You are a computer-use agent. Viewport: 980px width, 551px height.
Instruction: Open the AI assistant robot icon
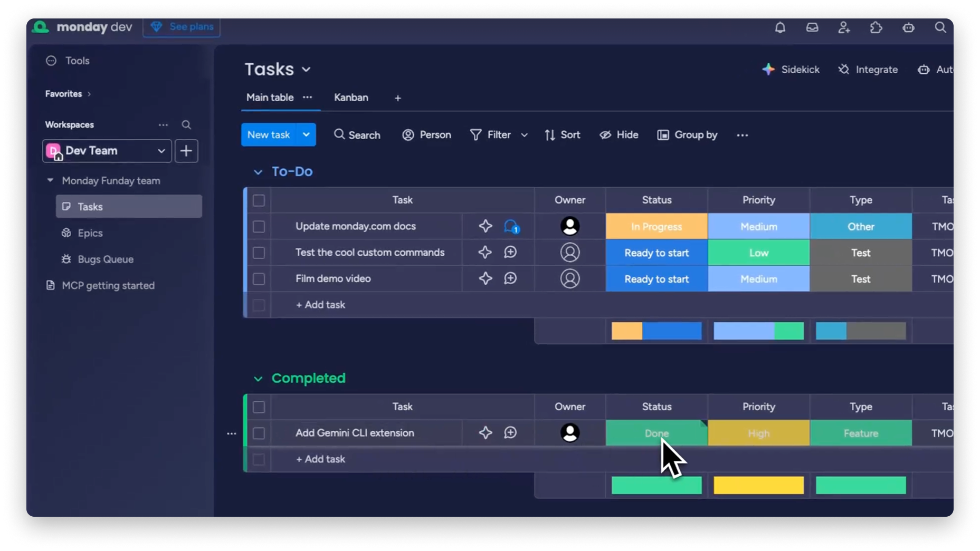[x=909, y=28]
